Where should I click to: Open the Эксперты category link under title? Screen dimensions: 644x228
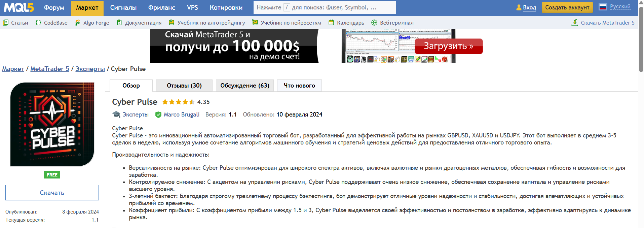[x=136, y=115]
